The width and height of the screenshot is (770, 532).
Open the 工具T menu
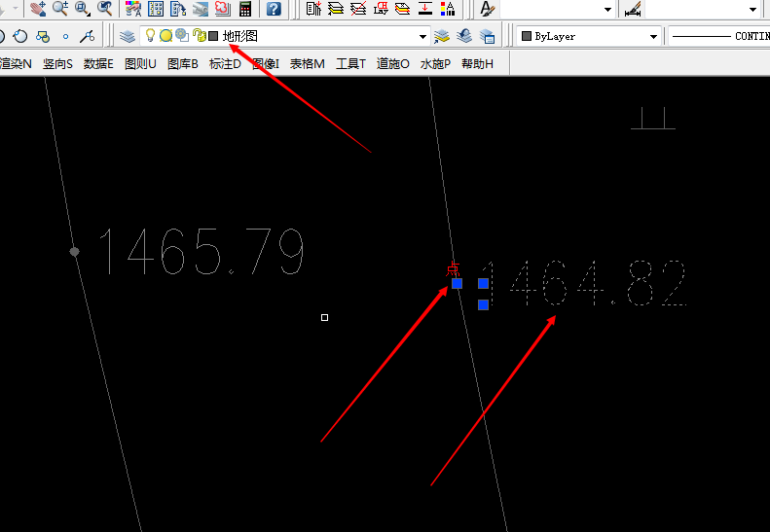tap(350, 64)
